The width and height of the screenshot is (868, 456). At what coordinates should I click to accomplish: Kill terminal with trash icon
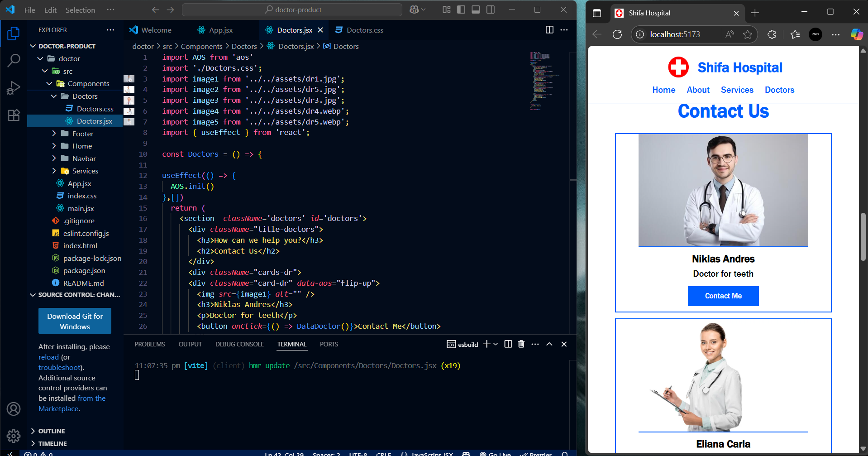(521, 344)
